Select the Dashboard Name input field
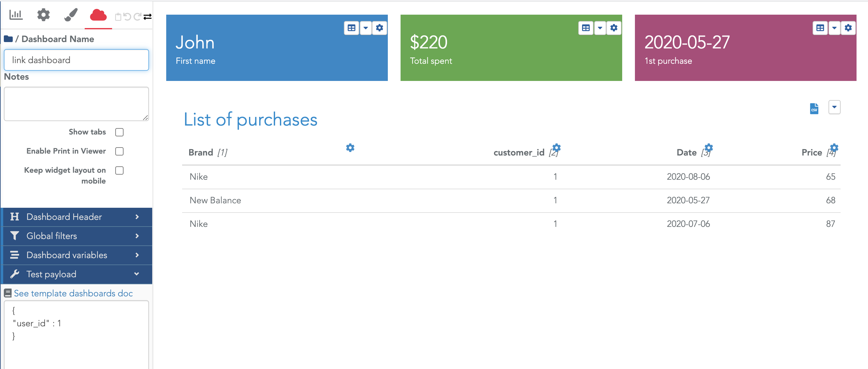The width and height of the screenshot is (868, 369). [x=77, y=60]
